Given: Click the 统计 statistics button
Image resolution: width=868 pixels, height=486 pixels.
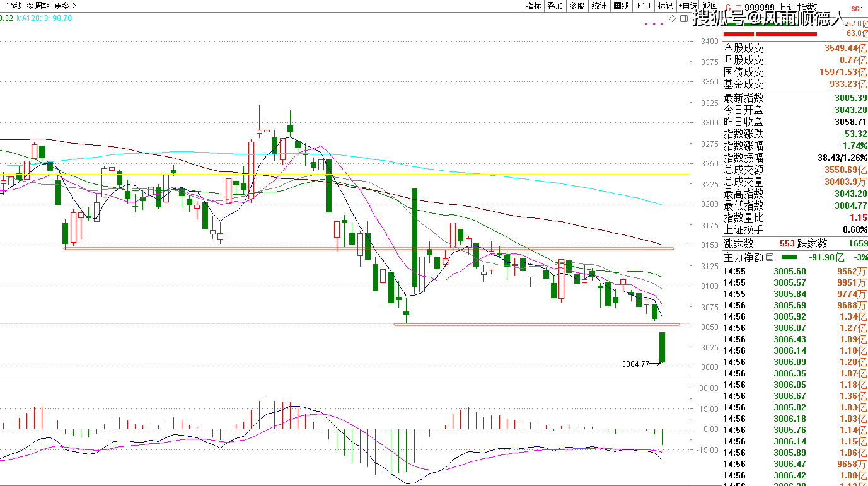Looking at the screenshot, I should (x=599, y=6).
